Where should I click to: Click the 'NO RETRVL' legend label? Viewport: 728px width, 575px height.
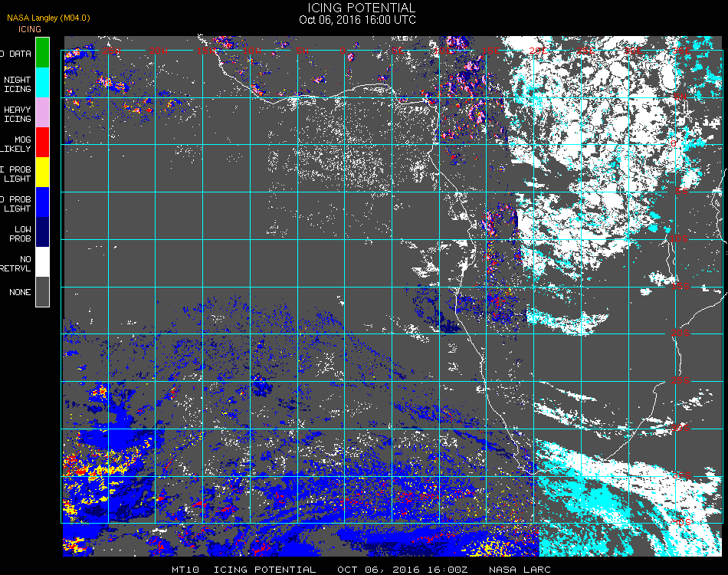click(x=16, y=264)
